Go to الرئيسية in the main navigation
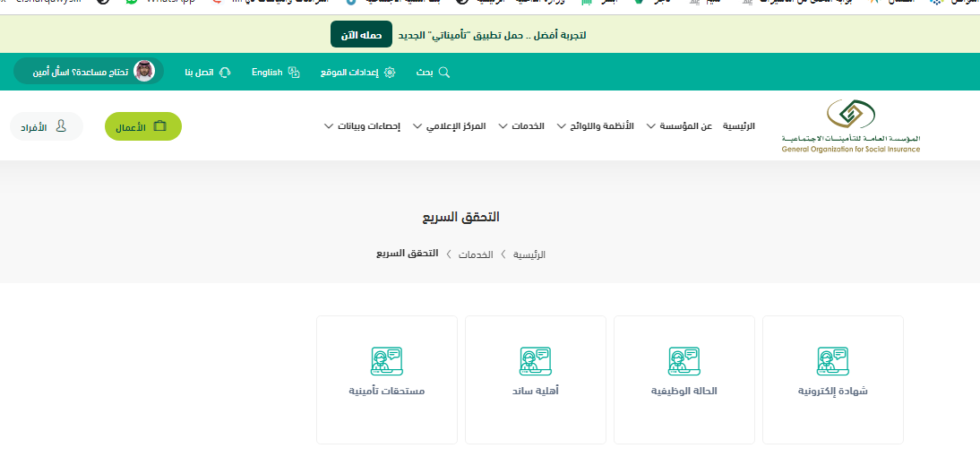This screenshot has width=980, height=474. click(739, 126)
